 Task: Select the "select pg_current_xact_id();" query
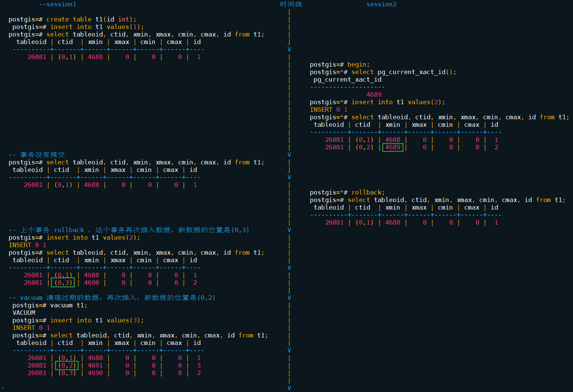(404, 72)
